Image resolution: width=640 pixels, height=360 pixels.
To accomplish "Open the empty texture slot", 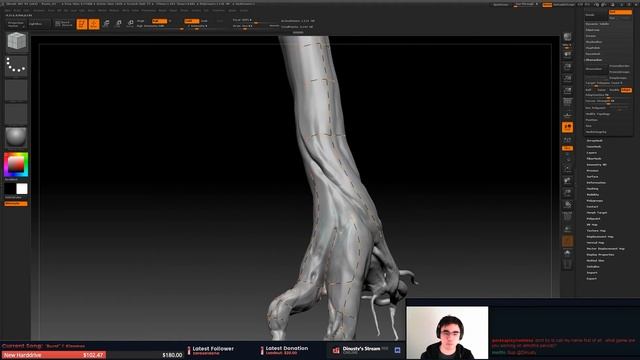I will pos(17,114).
